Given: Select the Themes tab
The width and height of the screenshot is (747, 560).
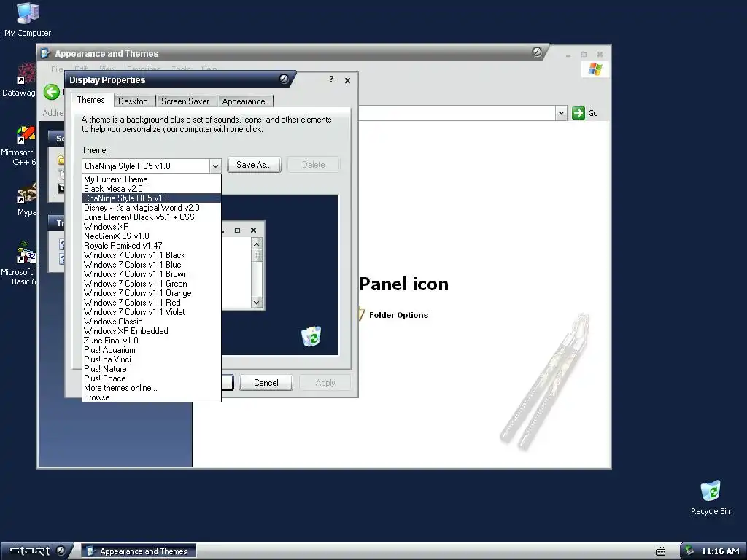Looking at the screenshot, I should (90, 100).
